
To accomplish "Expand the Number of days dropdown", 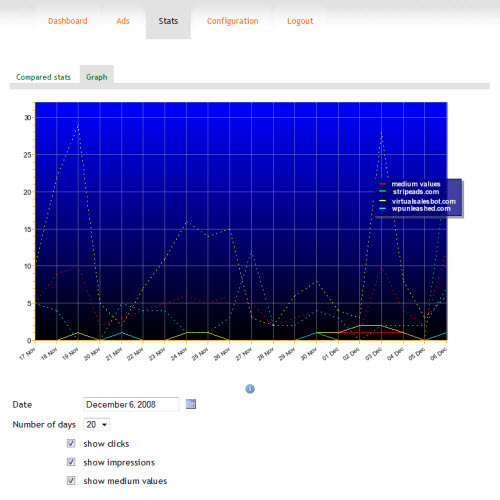I will point(96,424).
